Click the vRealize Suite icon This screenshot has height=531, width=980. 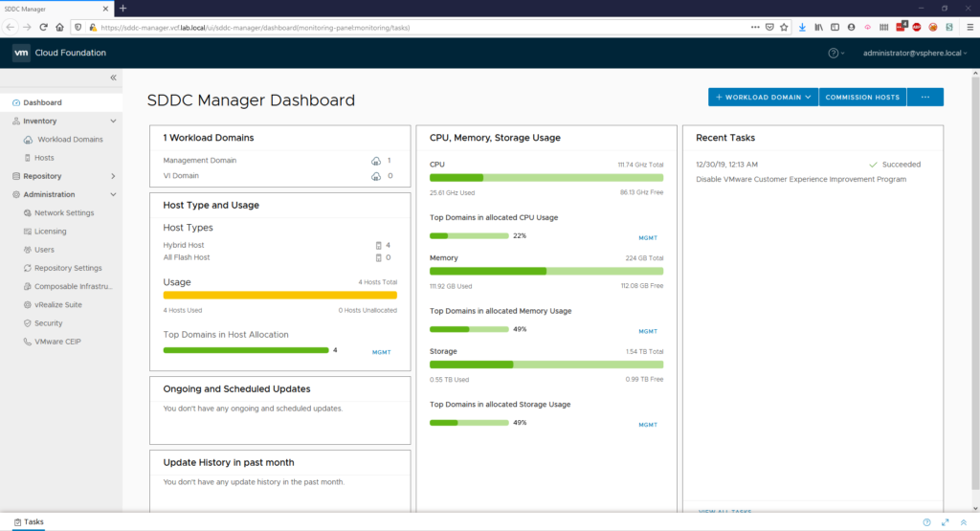(28, 305)
